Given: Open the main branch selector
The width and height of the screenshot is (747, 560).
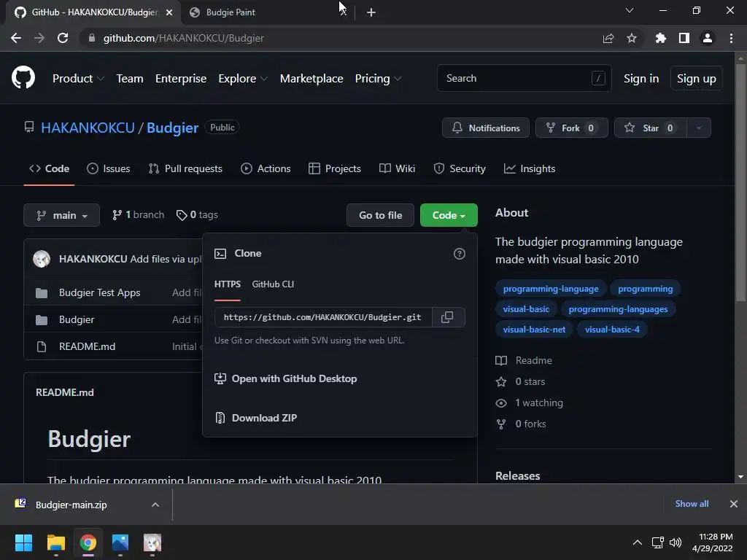Looking at the screenshot, I should pyautogui.click(x=61, y=215).
